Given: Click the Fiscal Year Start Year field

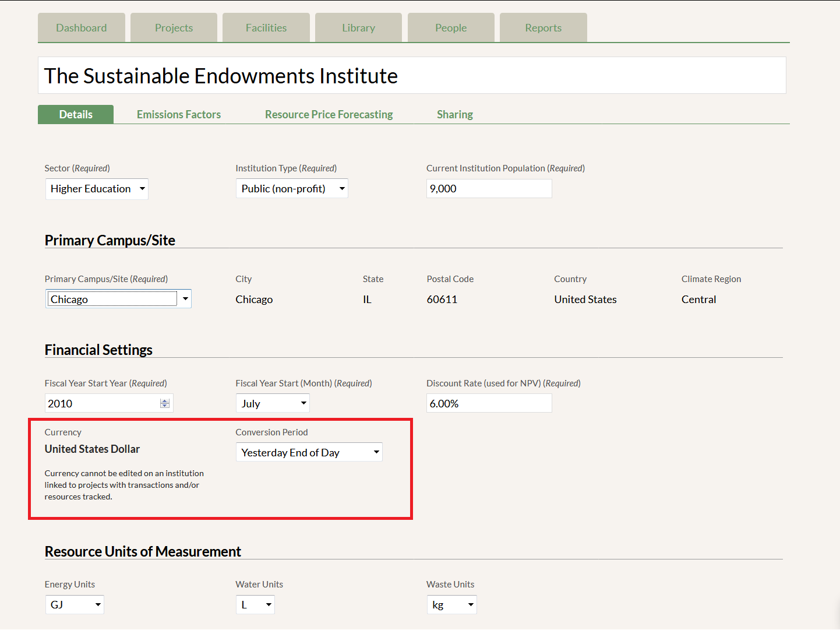Looking at the screenshot, I should [x=109, y=403].
